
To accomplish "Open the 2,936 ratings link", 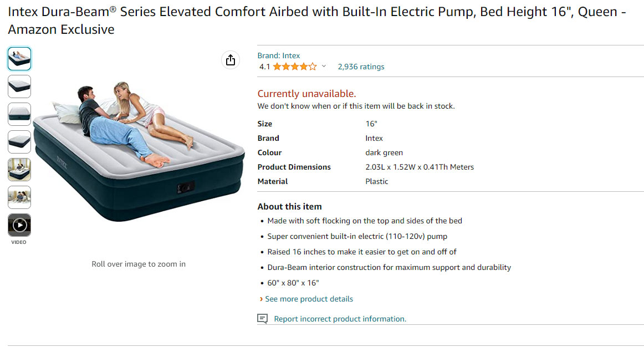I will point(361,67).
